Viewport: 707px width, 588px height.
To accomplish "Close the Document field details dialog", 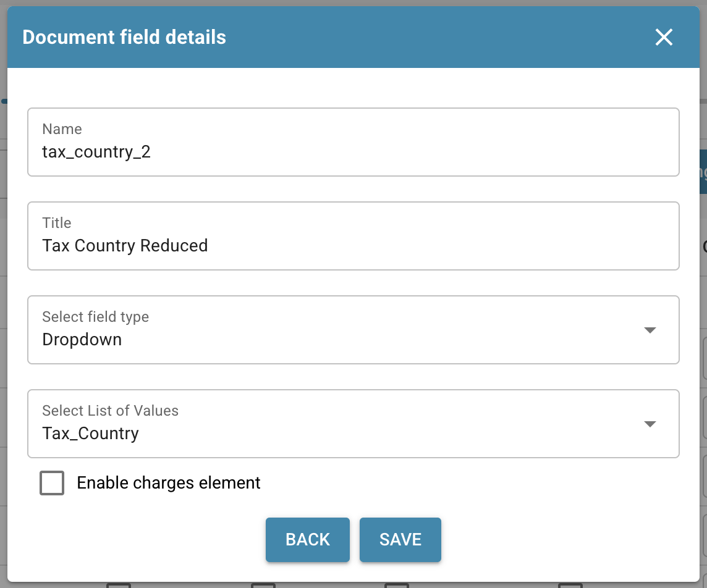I will (x=664, y=38).
